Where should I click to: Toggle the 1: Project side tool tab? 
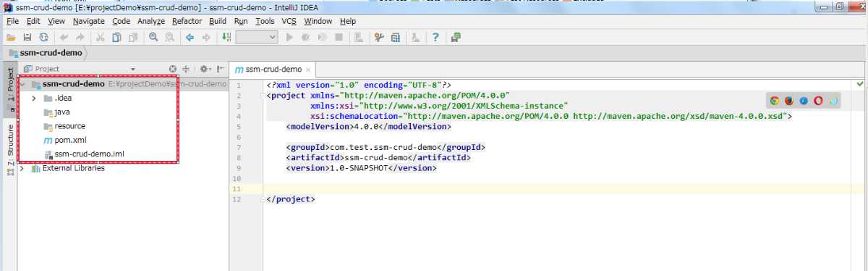click(x=10, y=90)
